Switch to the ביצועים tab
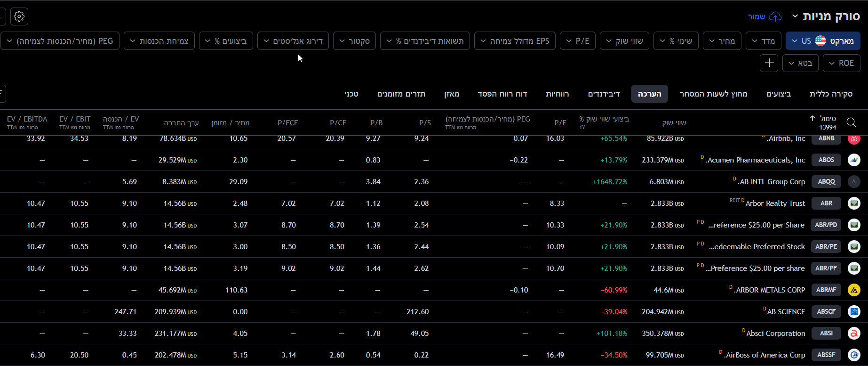The image size is (868, 366). [x=779, y=94]
